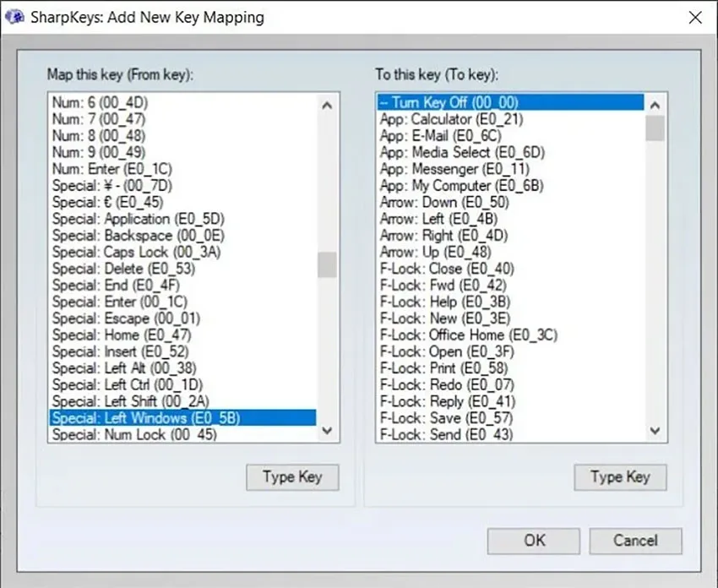This screenshot has height=588, width=718.
Task: Click the To key list scrollbar thumb
Action: [655, 128]
